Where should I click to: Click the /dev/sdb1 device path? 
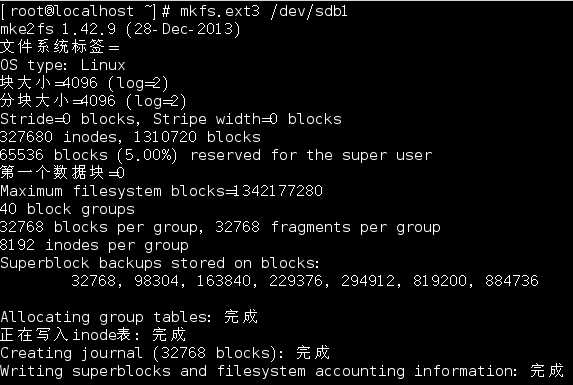click(309, 11)
